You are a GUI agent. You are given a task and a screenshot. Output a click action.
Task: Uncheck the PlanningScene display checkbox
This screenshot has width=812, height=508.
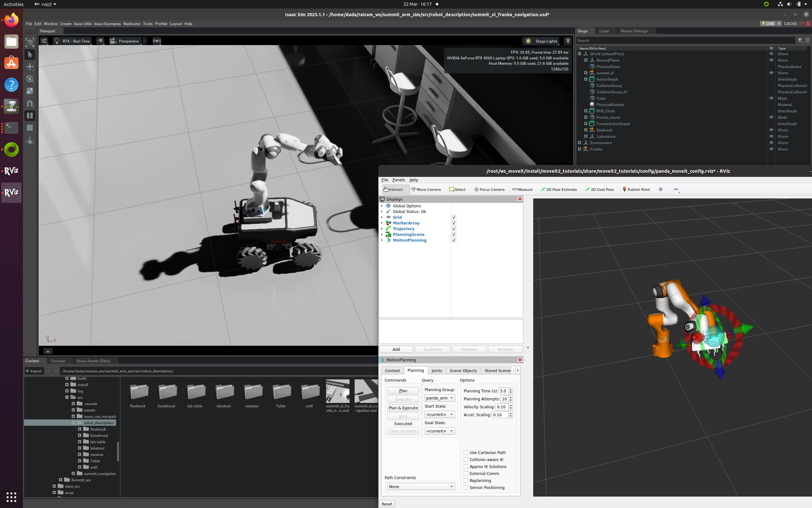point(454,235)
